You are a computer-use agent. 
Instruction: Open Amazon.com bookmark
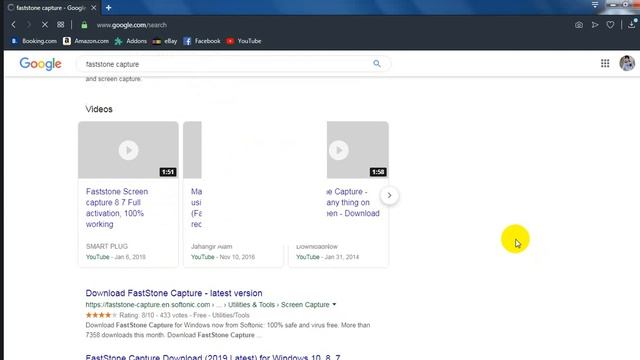click(x=86, y=41)
